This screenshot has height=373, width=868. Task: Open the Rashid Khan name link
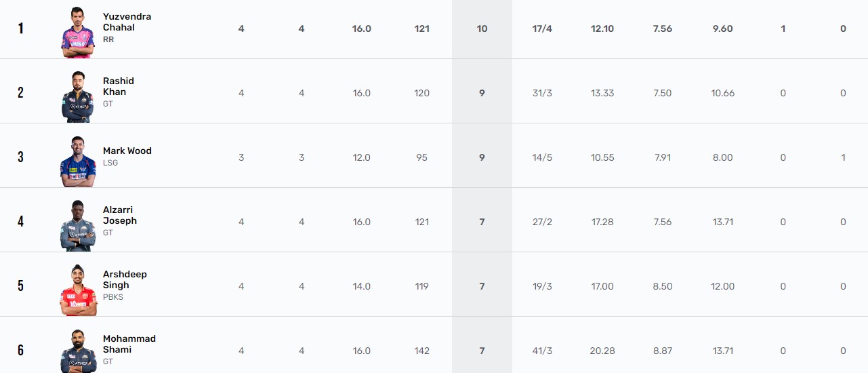(x=119, y=86)
